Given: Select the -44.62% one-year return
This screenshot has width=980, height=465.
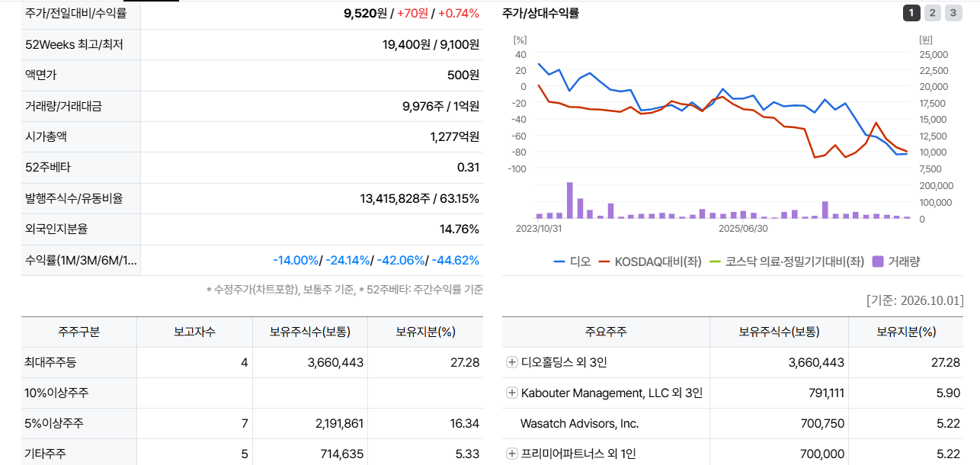Looking at the screenshot, I should pos(456,260).
